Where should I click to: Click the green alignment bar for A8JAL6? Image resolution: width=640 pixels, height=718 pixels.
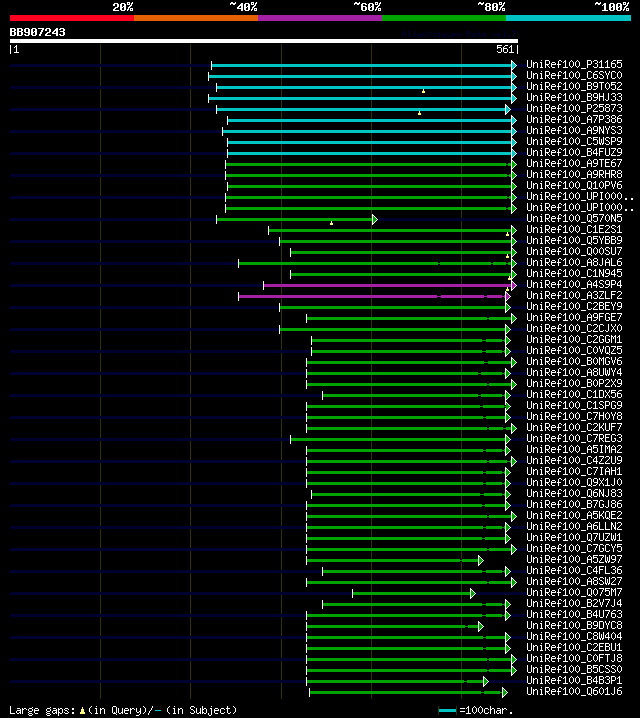point(375,263)
